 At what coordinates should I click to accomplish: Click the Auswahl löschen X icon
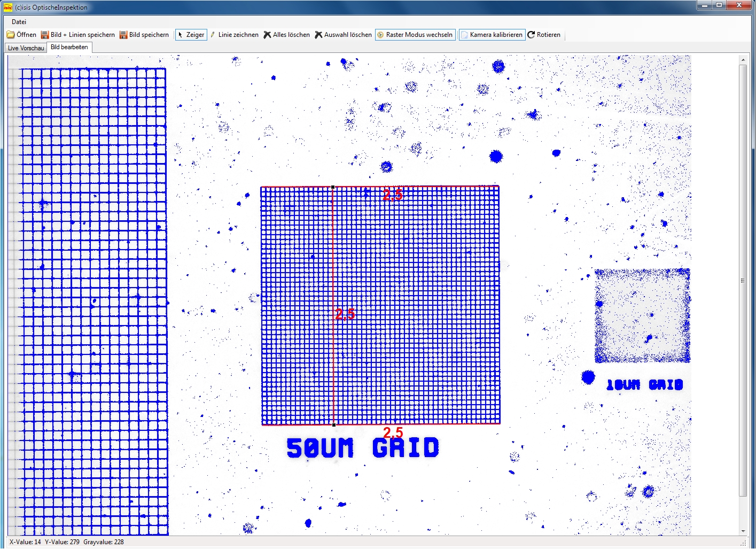pyautogui.click(x=318, y=35)
